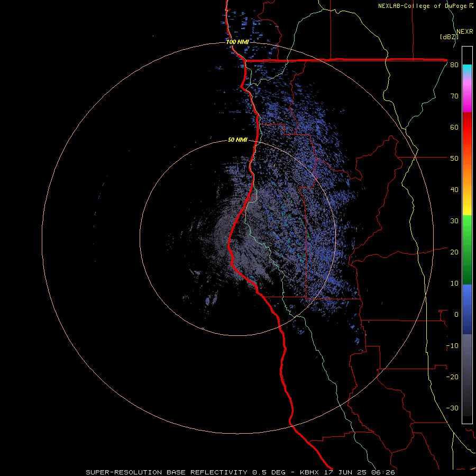Click the -10 value on the dBZ scale
The height and width of the screenshot is (476, 476).
452,346
